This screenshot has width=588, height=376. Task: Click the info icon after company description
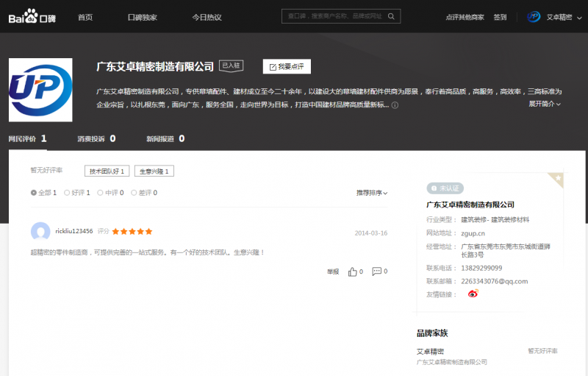[x=395, y=105]
